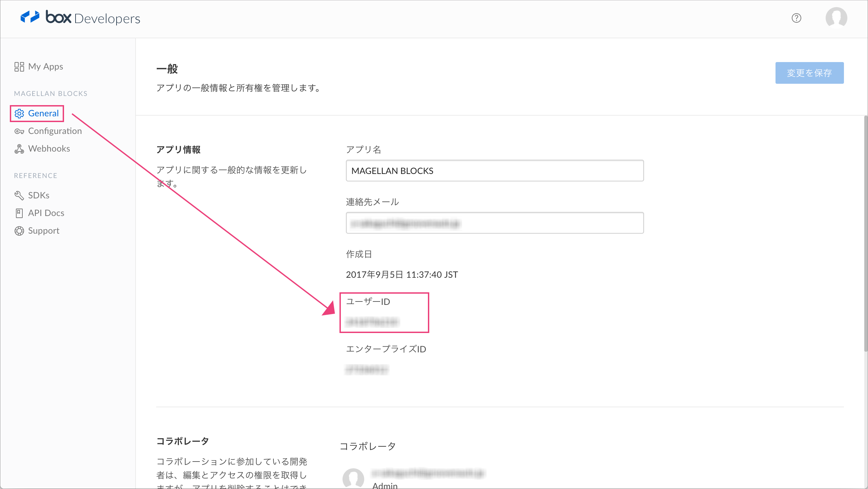Screen dimensions: 868x489
Task: Click the REFERENCE sidebar heading
Action: coord(36,176)
